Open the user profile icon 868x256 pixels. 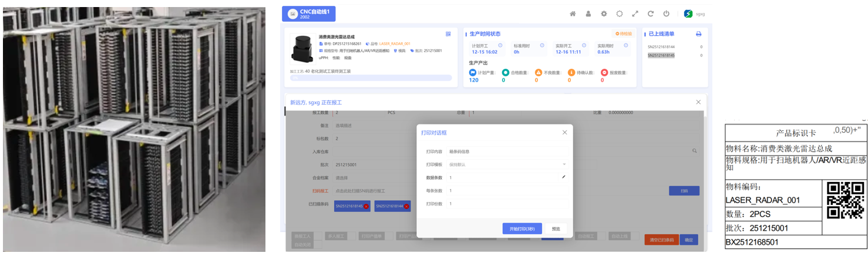[x=588, y=14]
